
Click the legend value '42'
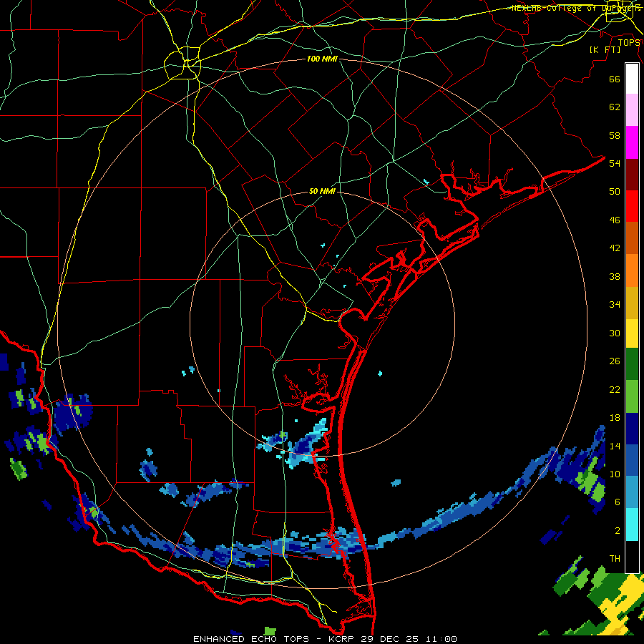pyautogui.click(x=615, y=248)
